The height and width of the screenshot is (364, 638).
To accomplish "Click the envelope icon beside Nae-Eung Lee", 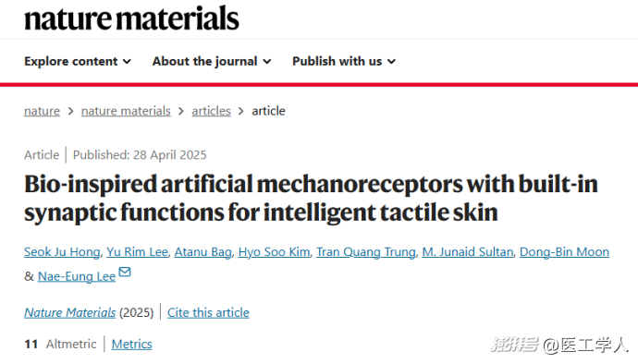I will coord(125,272).
